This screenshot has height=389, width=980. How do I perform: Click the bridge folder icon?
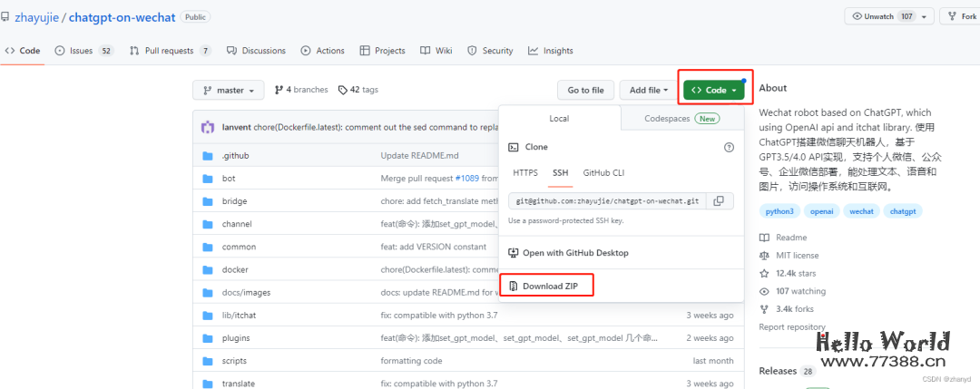point(208,201)
